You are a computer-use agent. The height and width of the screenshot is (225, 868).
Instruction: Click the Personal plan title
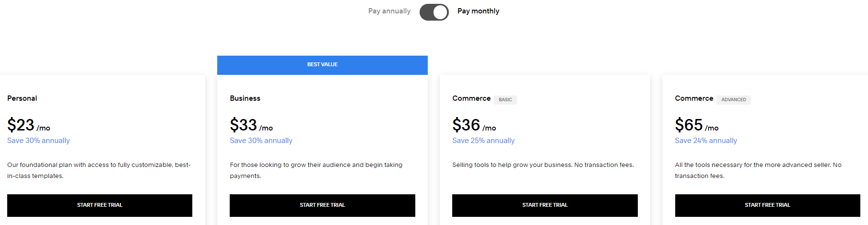pyautogui.click(x=22, y=98)
